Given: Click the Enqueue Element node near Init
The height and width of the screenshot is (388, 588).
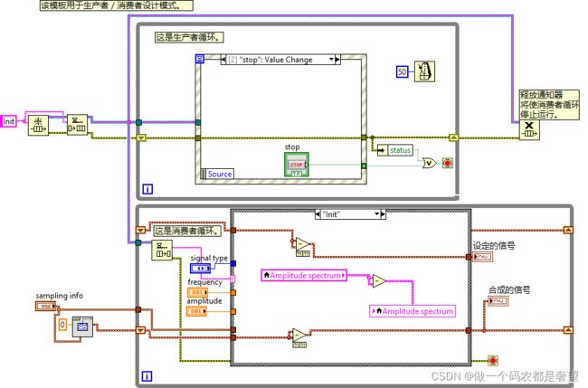Looking at the screenshot, I should tap(77, 125).
